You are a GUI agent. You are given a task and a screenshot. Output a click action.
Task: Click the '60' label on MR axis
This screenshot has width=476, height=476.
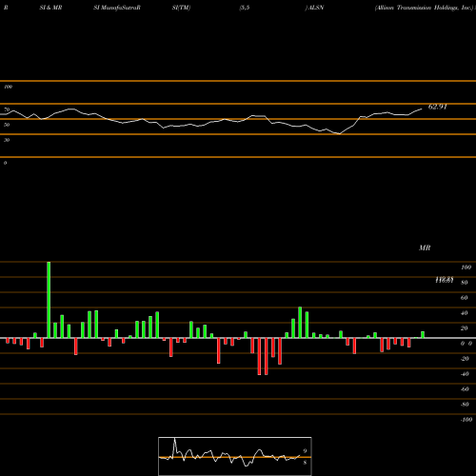tap(465, 298)
